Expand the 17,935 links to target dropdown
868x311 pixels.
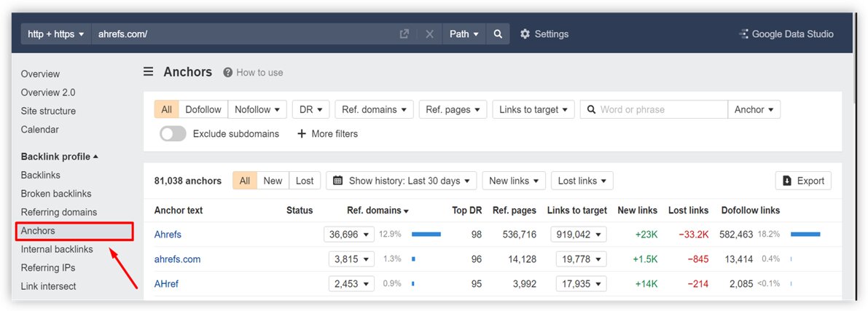[582, 284]
